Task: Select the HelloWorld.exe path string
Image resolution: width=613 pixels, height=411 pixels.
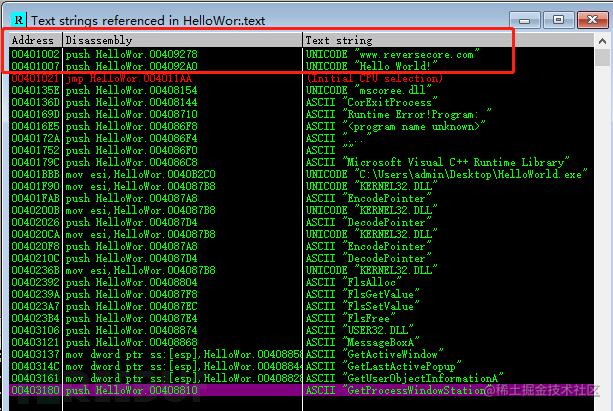Action: pos(446,174)
